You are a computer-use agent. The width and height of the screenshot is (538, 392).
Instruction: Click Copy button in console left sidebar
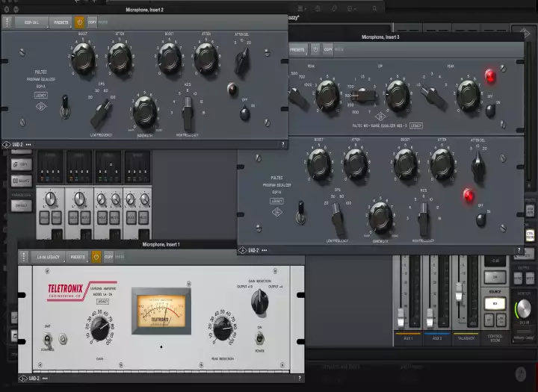pyautogui.click(x=21, y=164)
